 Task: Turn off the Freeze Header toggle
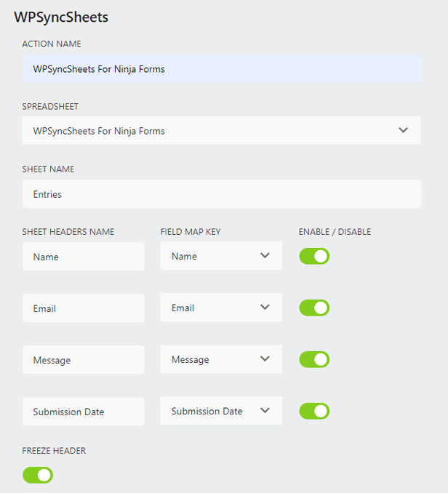(38, 475)
